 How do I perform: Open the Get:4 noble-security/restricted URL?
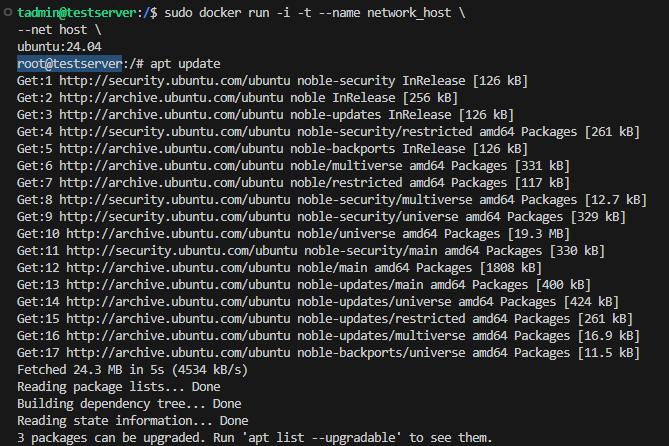(x=175, y=132)
